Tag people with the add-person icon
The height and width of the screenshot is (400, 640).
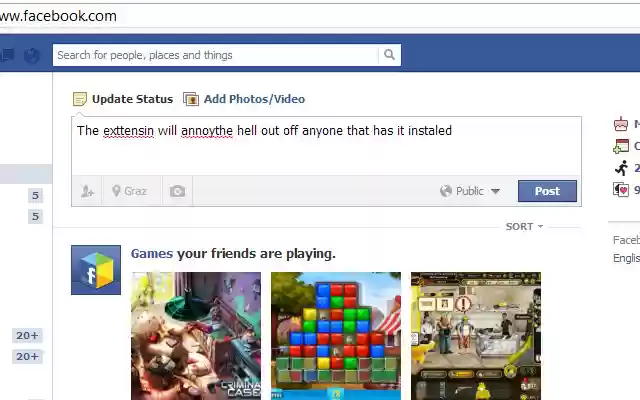click(x=87, y=191)
